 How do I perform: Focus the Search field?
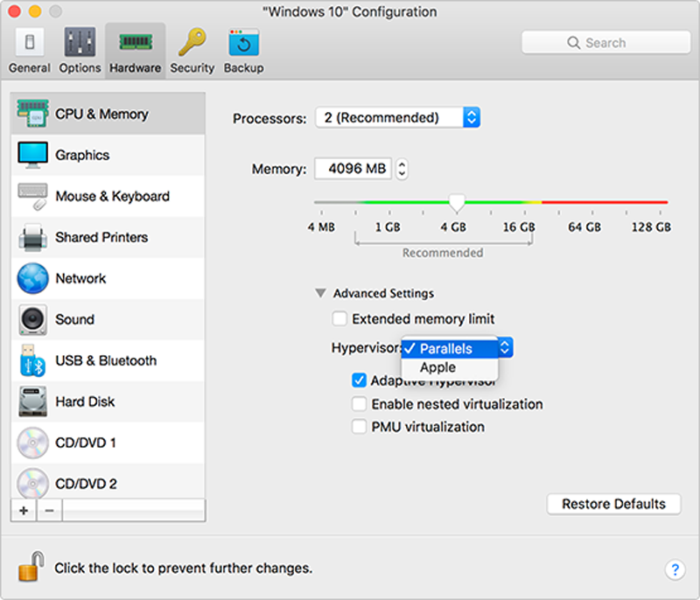[605, 42]
